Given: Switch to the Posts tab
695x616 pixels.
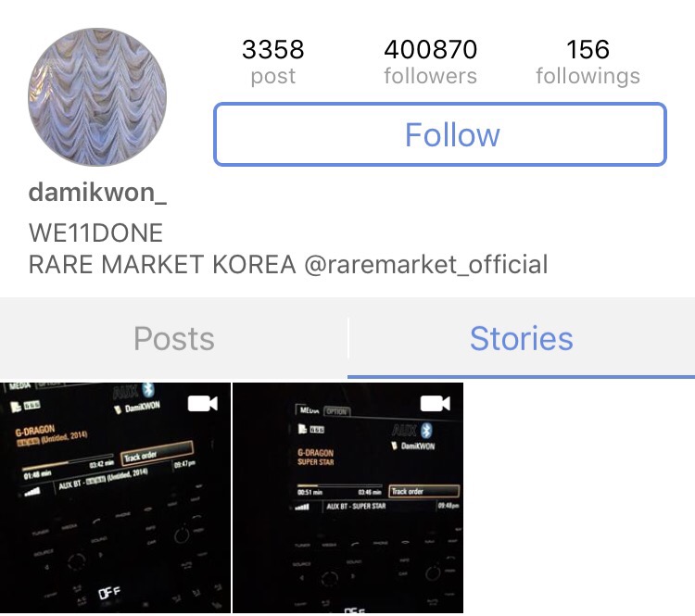Looking at the screenshot, I should (174, 339).
